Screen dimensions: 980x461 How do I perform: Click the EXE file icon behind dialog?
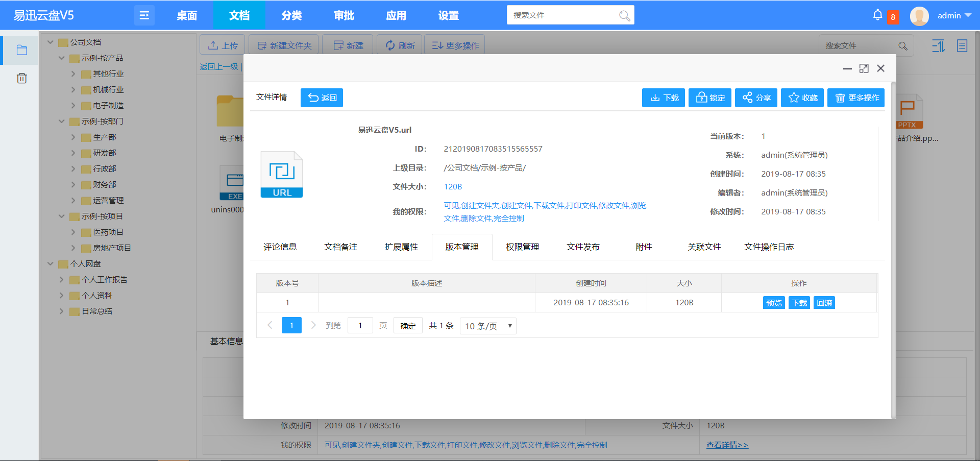pyautogui.click(x=231, y=182)
